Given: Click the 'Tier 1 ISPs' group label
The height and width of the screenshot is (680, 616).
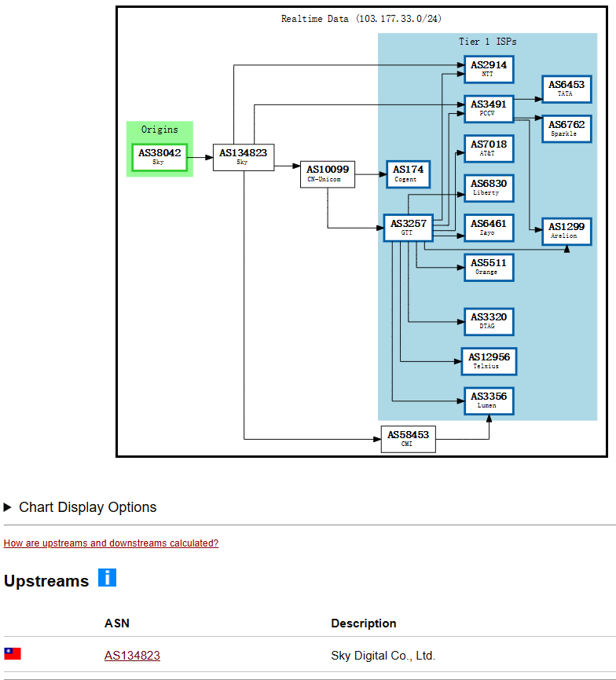Looking at the screenshot, I should tap(488, 42).
